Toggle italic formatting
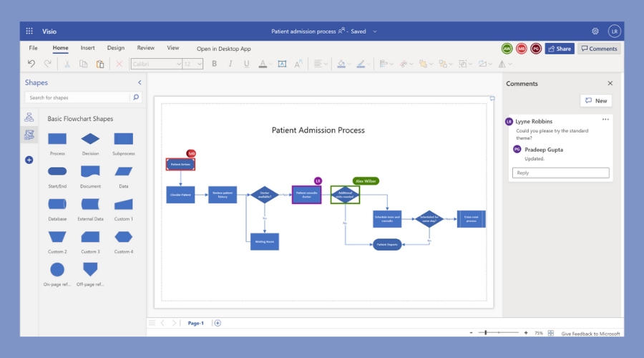This screenshot has height=358, width=644. (230, 64)
